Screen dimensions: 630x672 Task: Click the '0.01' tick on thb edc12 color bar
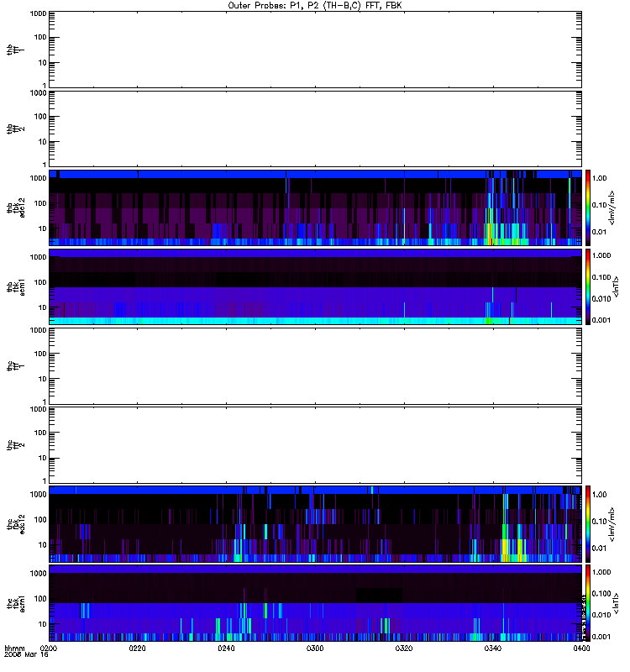tap(599, 232)
